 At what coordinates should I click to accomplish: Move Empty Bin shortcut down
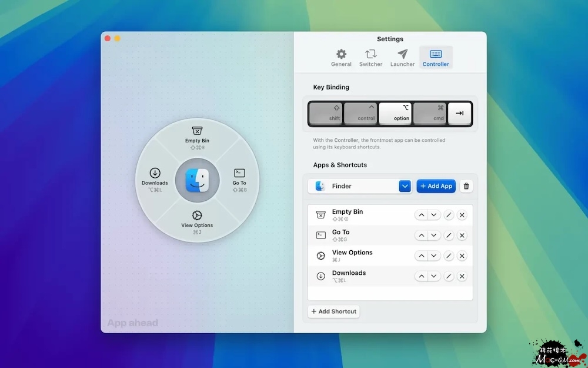pos(434,215)
